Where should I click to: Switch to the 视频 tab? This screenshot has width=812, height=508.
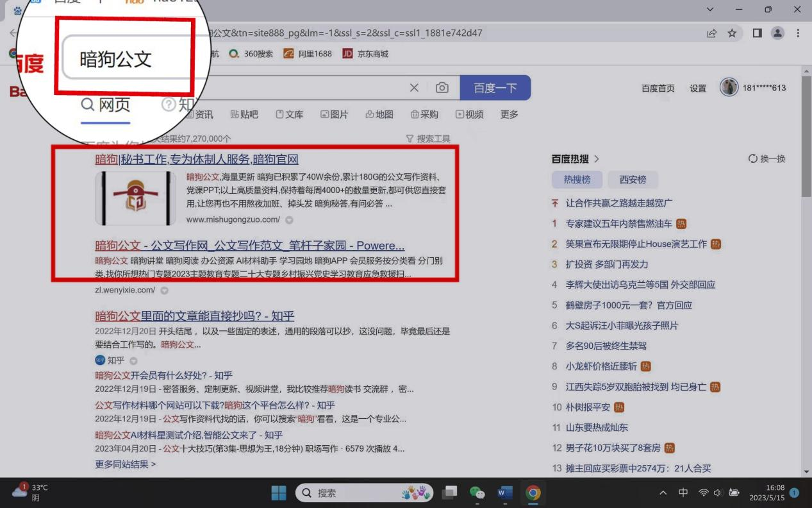pos(469,115)
